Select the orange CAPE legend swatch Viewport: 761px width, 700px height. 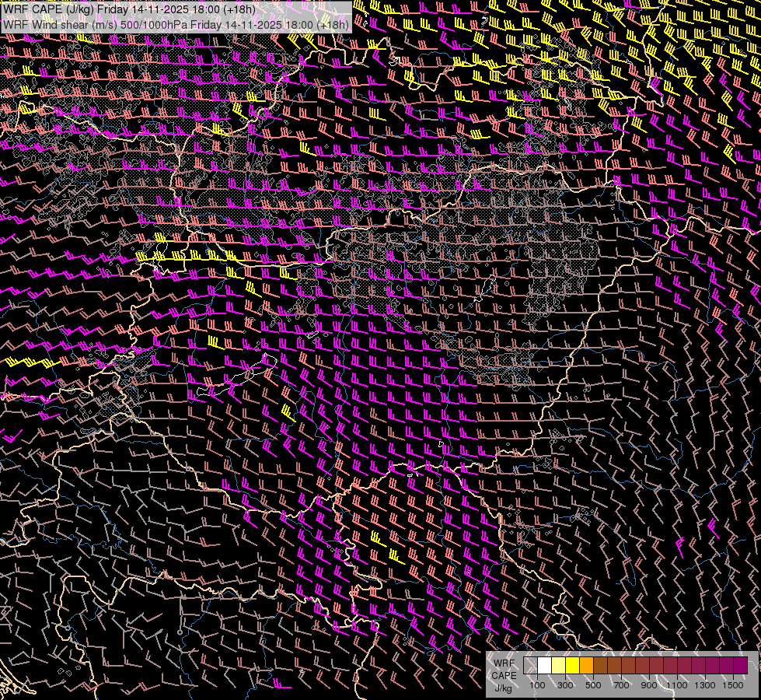[586, 666]
